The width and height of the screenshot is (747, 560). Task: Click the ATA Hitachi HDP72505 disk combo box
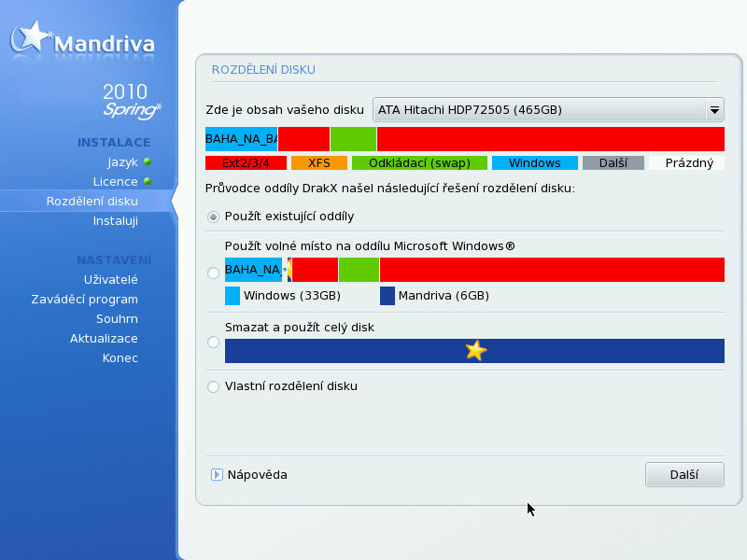pos(548,110)
